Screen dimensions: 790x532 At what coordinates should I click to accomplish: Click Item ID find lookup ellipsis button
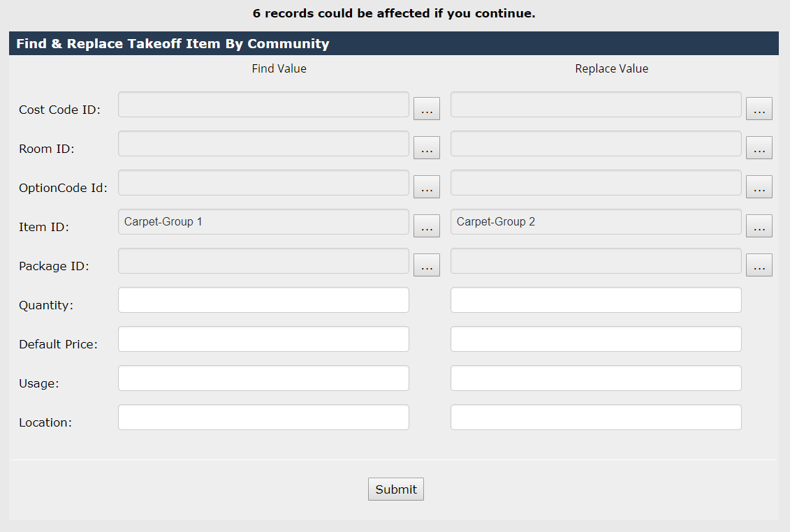click(x=427, y=226)
